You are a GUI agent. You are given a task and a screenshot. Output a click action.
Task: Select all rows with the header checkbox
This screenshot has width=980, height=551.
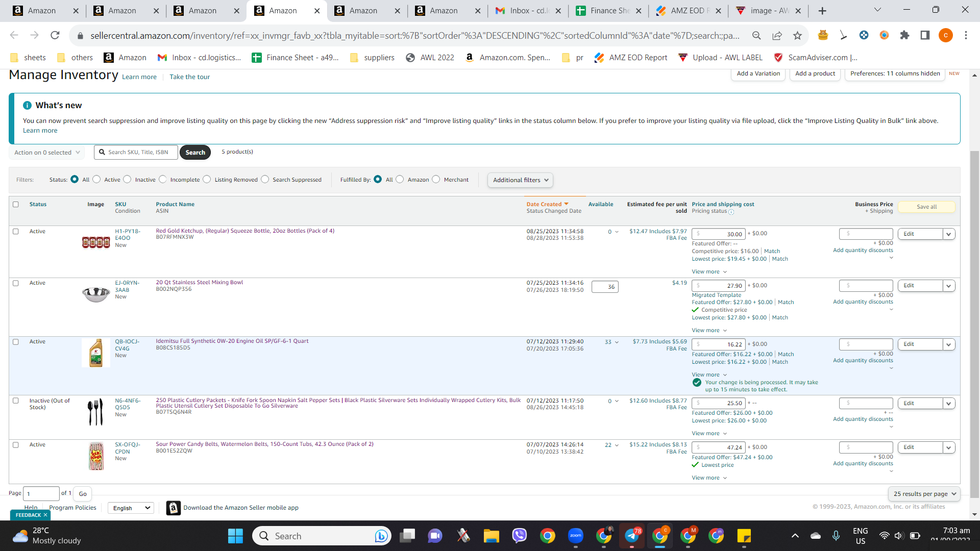(16, 204)
